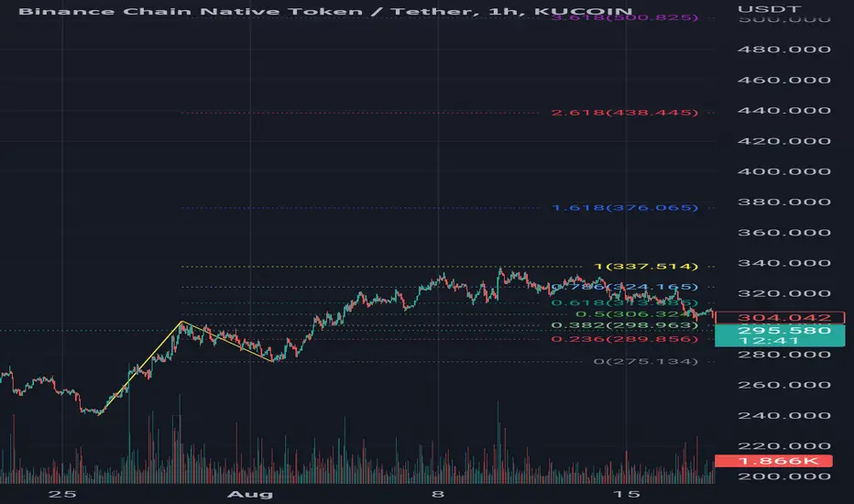Click the 240.000 price axis label
The image size is (854, 504).
click(x=784, y=416)
